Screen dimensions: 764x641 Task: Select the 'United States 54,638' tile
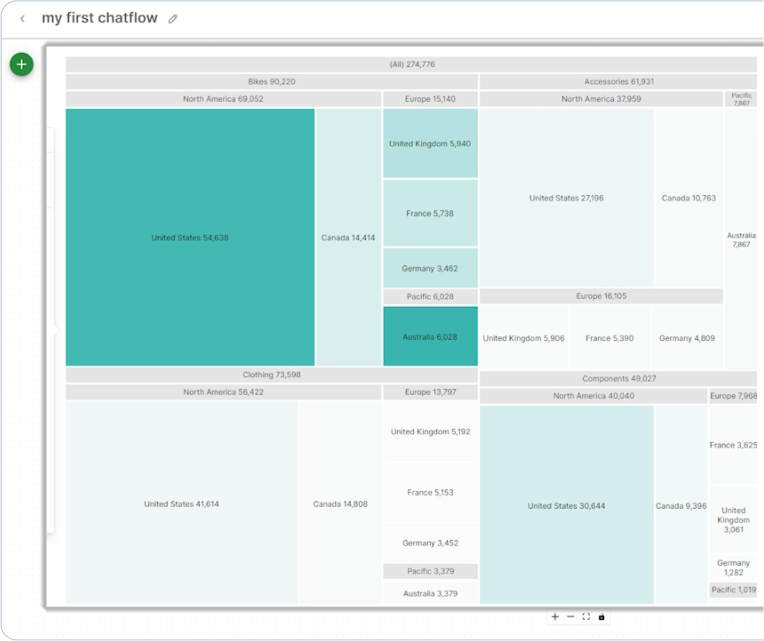click(190, 237)
